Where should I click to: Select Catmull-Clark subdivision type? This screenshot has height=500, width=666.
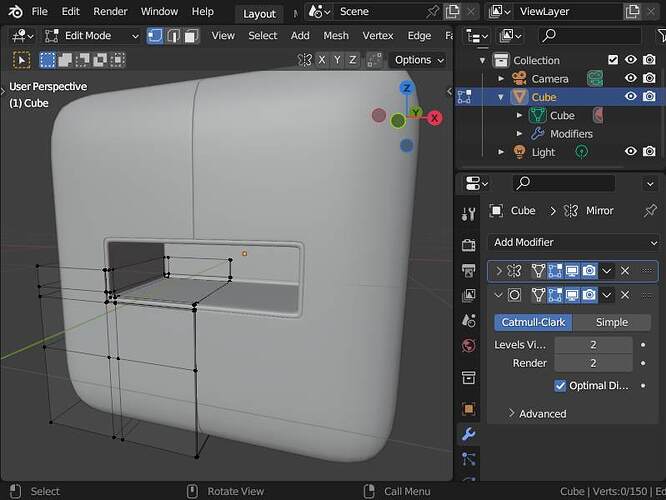click(533, 322)
